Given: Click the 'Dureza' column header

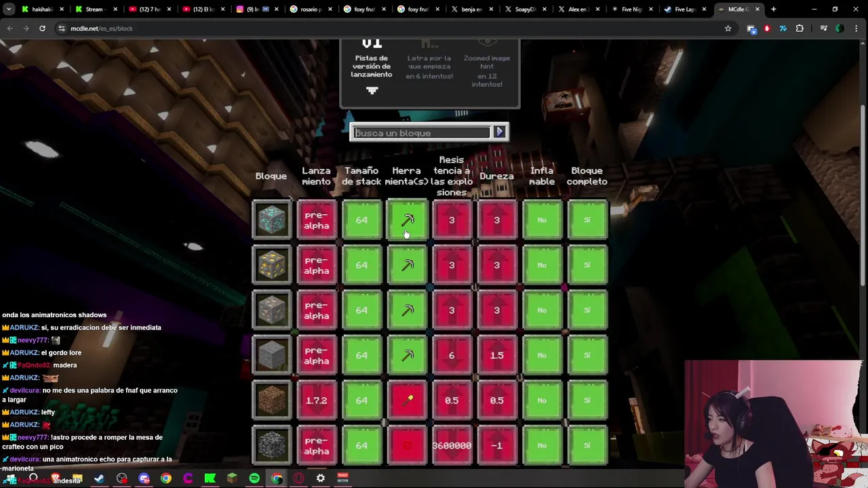Looking at the screenshot, I should coord(496,176).
